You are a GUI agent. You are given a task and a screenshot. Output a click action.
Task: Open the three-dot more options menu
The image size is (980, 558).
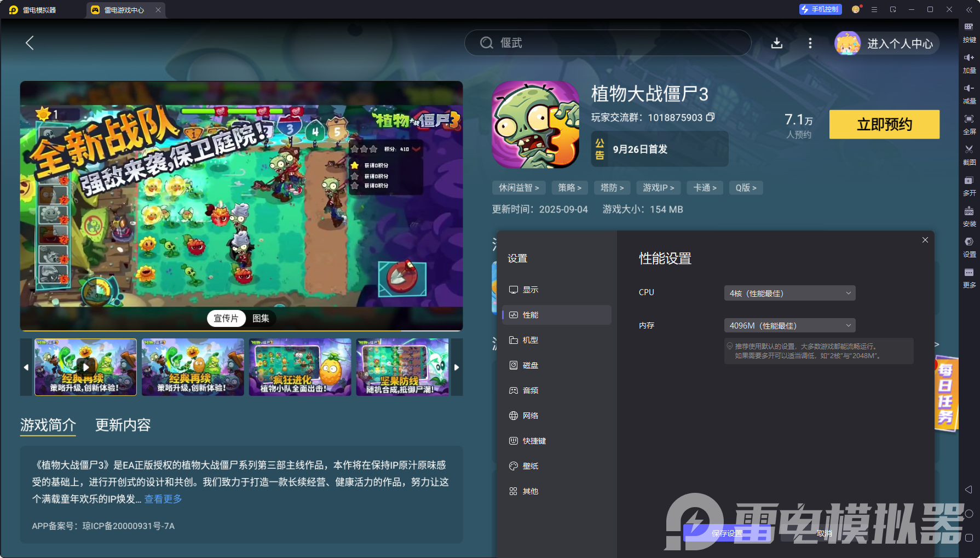point(810,43)
